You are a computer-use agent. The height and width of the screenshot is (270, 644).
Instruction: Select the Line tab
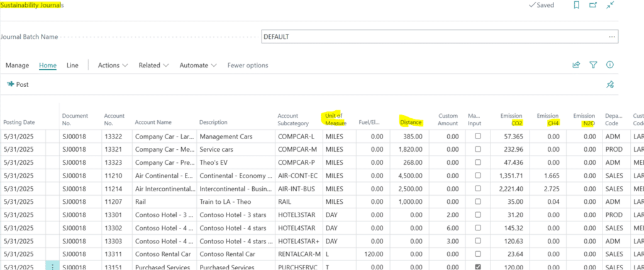pyautogui.click(x=72, y=65)
